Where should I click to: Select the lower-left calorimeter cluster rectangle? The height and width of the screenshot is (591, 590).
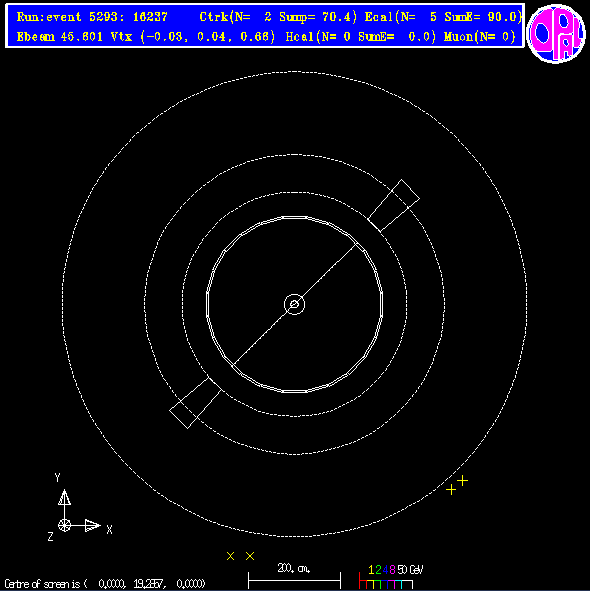click(x=195, y=403)
